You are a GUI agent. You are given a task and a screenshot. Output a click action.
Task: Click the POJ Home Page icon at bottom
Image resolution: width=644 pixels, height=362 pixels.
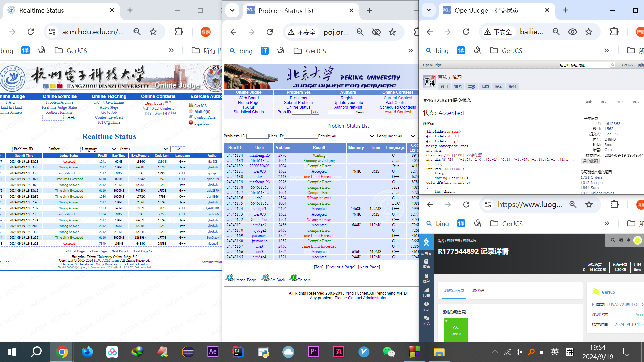coord(230,278)
